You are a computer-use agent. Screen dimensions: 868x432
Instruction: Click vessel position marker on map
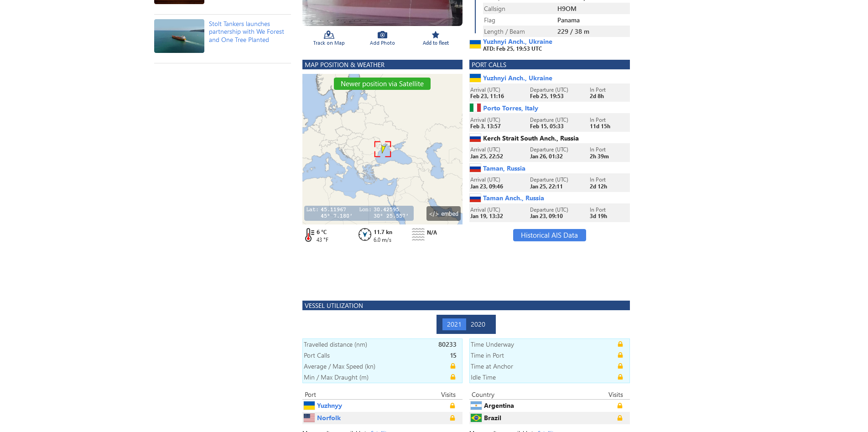click(x=383, y=148)
